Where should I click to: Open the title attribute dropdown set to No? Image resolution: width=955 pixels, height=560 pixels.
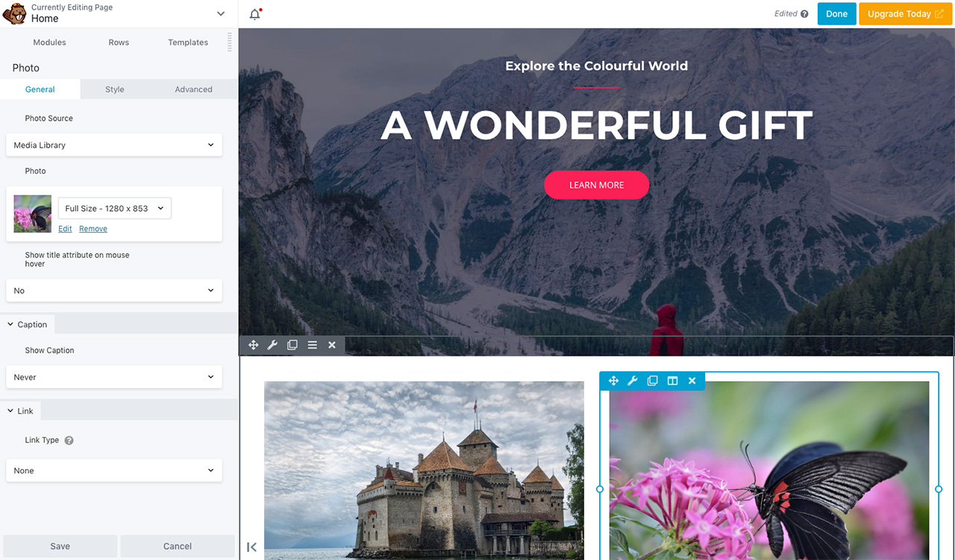pyautogui.click(x=114, y=291)
